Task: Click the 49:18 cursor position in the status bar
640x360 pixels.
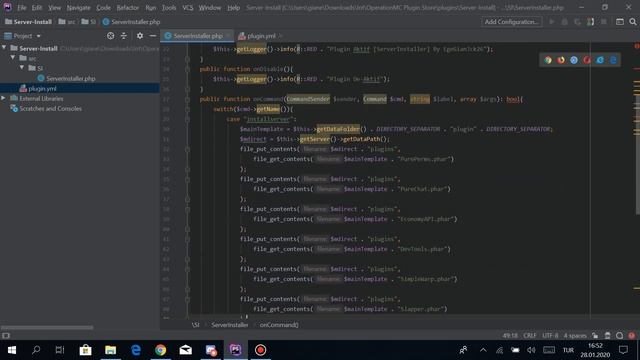Action: pos(510,336)
